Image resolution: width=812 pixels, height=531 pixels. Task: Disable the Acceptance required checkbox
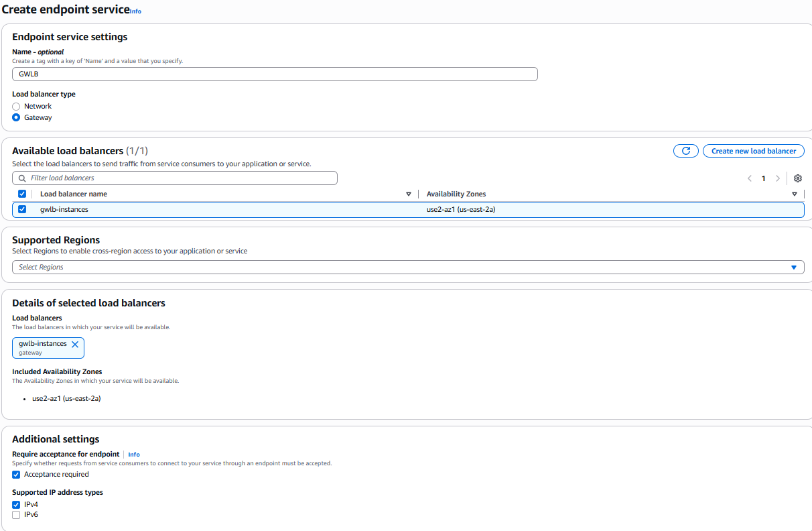[x=16, y=475]
